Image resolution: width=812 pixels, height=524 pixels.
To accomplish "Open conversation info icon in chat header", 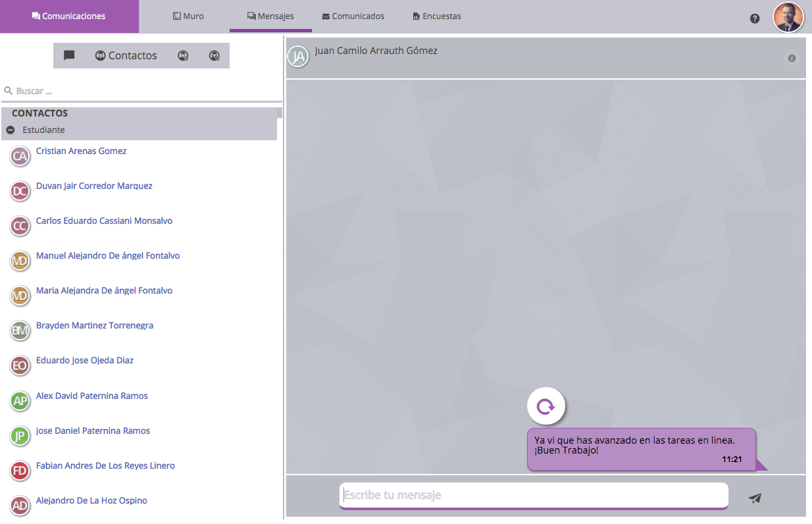I will [792, 59].
